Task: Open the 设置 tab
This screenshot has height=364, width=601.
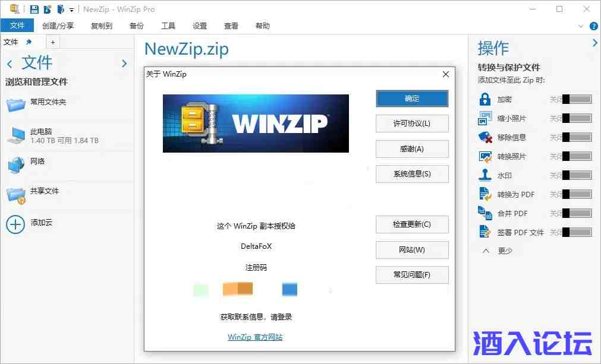Action: coord(200,26)
